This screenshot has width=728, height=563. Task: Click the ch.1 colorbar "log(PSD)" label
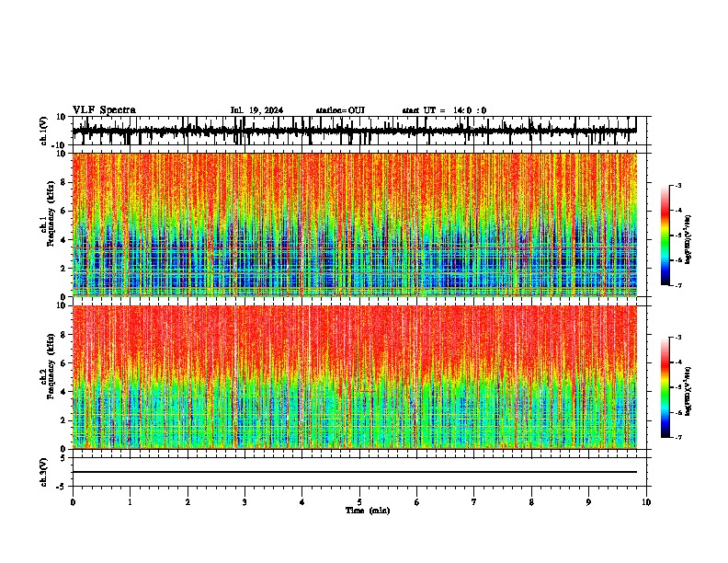[x=688, y=239]
